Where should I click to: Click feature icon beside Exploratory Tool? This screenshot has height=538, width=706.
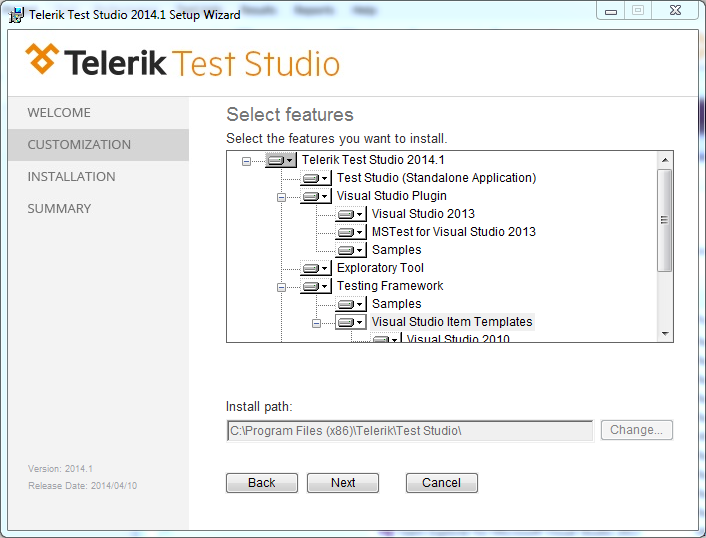pos(316,268)
